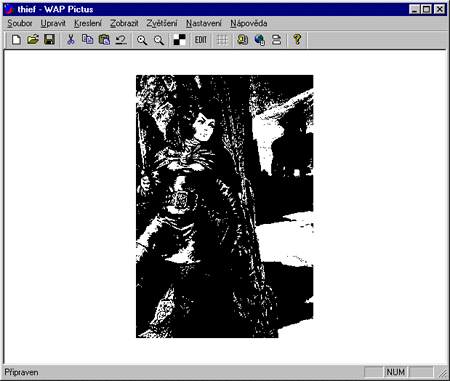The width and height of the screenshot is (450, 381).
Task: Create a new image with the blank page icon
Action: pos(16,40)
